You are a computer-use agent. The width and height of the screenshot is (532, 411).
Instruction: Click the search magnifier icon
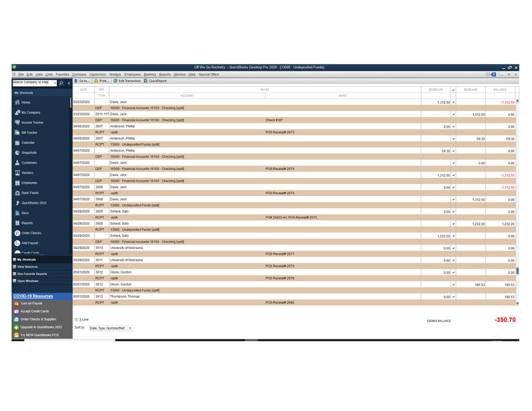(61, 83)
